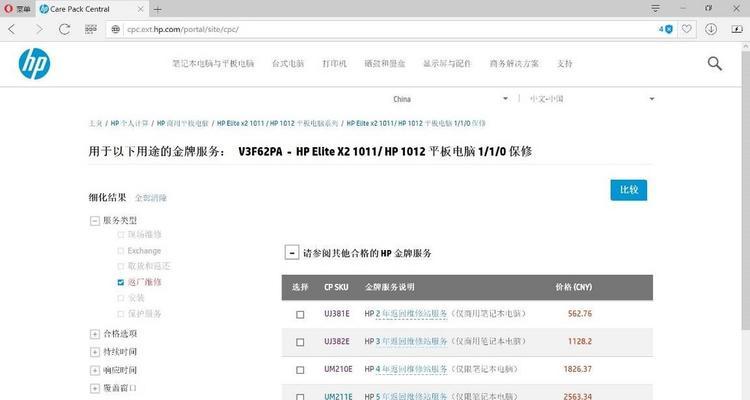Click the HP 个人计算 breadcrumb
The height and width of the screenshot is (400, 750).
129,123
